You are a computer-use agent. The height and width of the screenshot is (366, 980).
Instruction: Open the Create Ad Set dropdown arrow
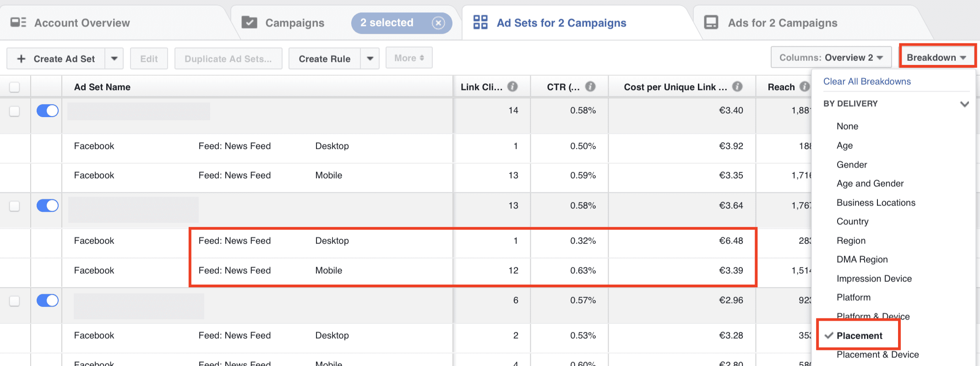tap(114, 59)
